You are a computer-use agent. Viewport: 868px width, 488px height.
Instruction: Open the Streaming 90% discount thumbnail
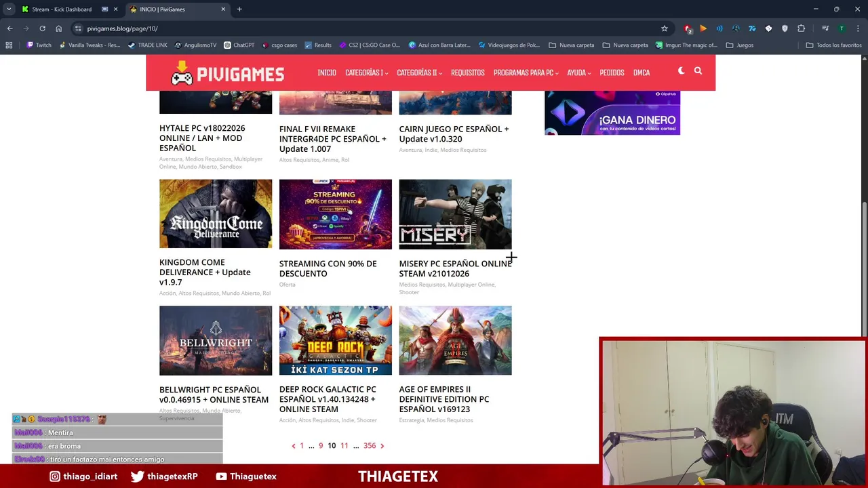click(336, 213)
